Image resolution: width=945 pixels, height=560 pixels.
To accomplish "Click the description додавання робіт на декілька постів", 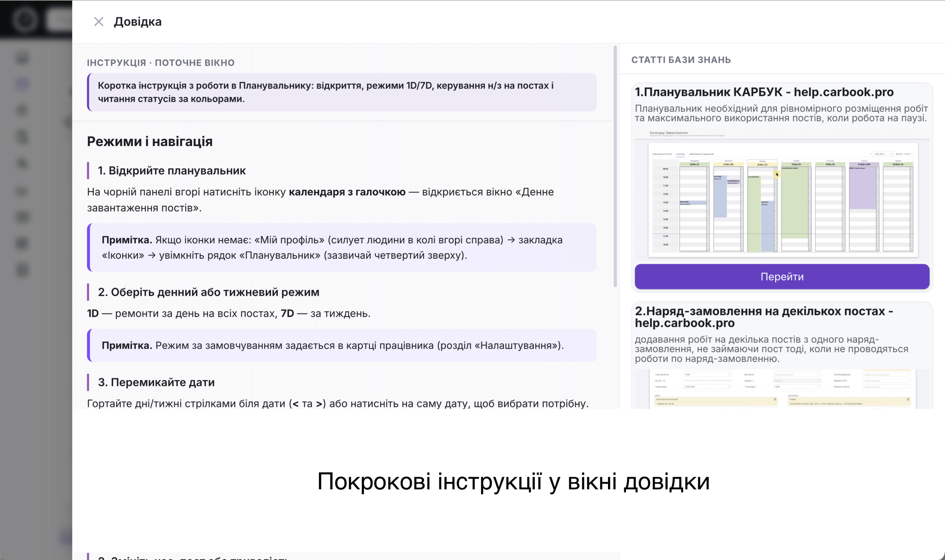I will click(772, 349).
